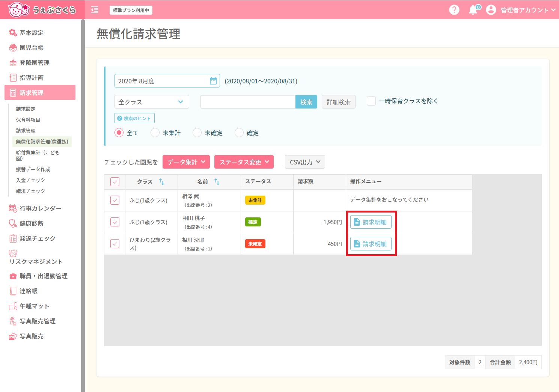Click the うぇぶさくら logo
This screenshot has height=392, width=559.
click(42, 10)
